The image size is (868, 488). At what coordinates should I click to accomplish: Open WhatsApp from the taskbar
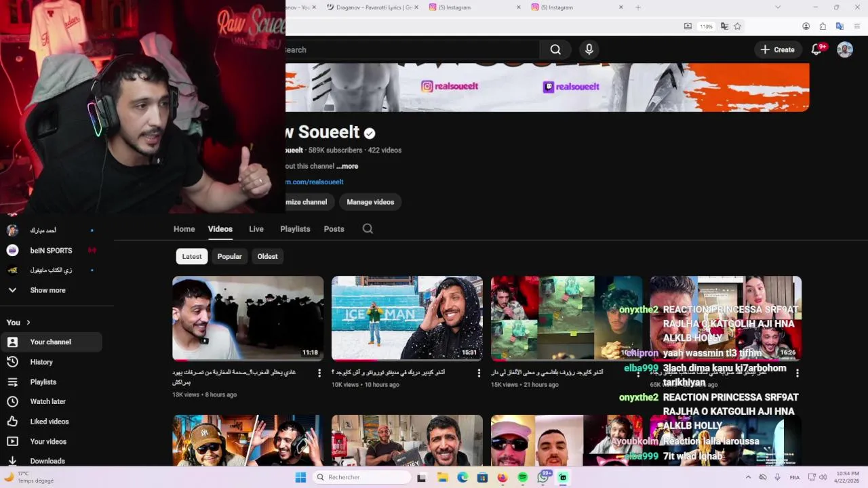(x=543, y=477)
